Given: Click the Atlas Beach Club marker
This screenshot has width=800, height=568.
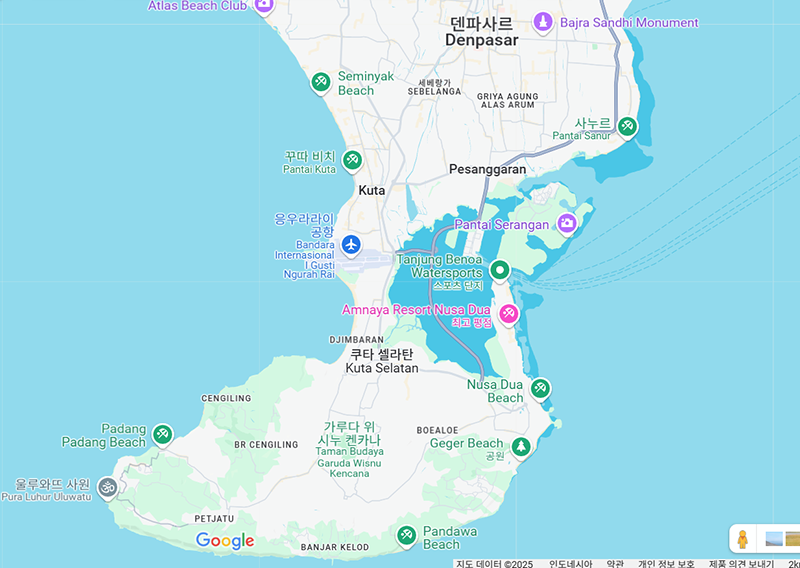Looking at the screenshot, I should 264,6.
